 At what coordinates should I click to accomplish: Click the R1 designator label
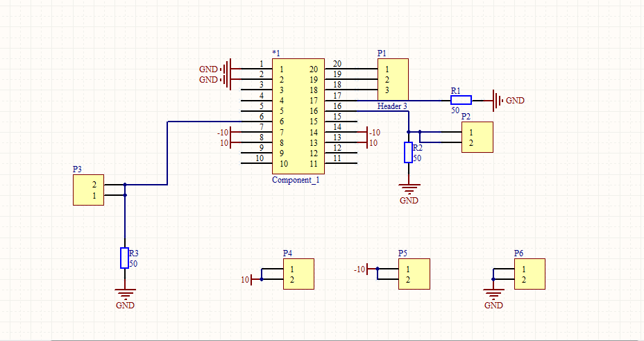(x=455, y=91)
